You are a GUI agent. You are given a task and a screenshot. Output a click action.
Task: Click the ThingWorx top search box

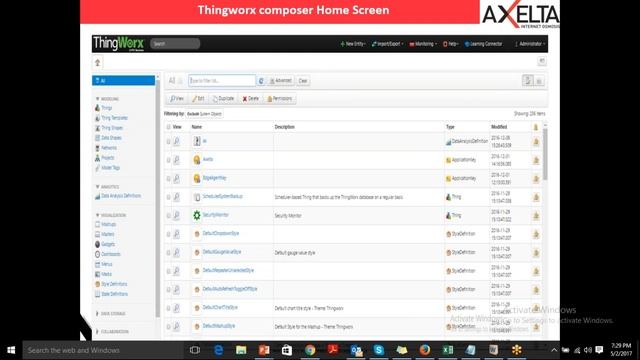175,44
